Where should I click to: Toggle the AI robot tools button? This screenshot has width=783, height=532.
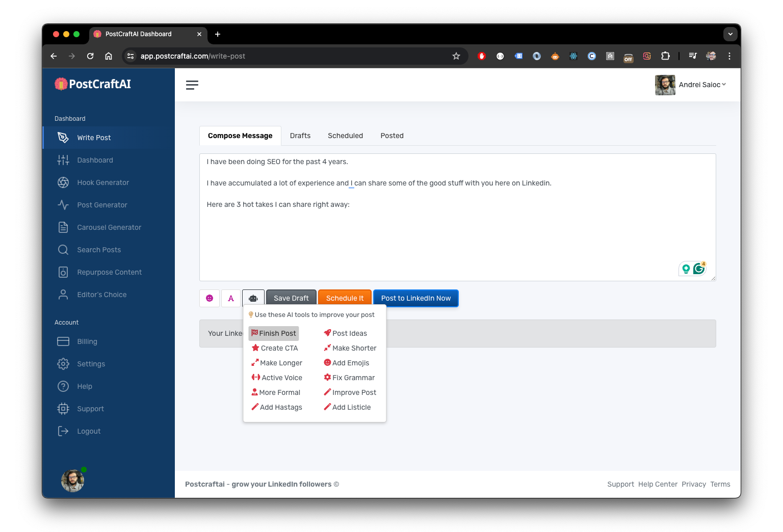[253, 298]
